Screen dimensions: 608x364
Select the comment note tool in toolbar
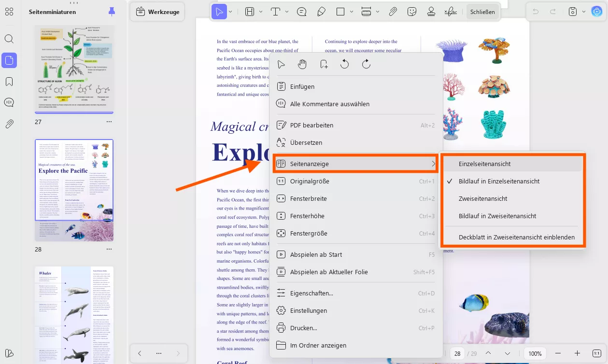[x=302, y=12]
